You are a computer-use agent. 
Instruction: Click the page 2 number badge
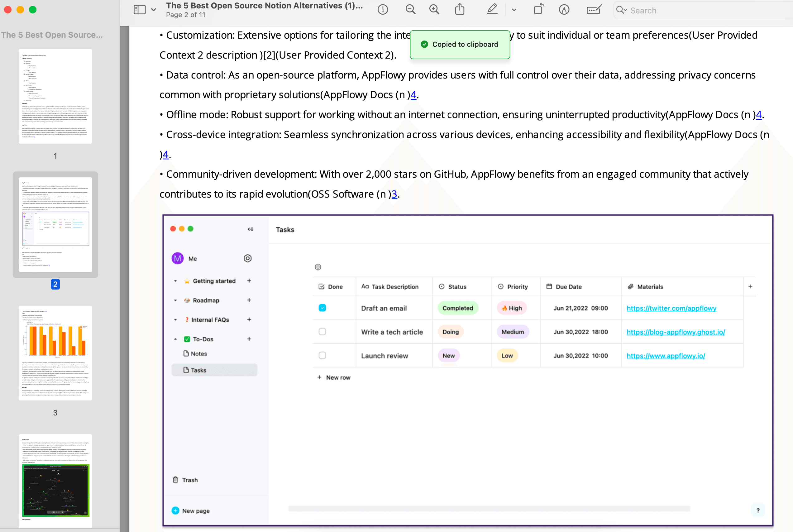55,284
